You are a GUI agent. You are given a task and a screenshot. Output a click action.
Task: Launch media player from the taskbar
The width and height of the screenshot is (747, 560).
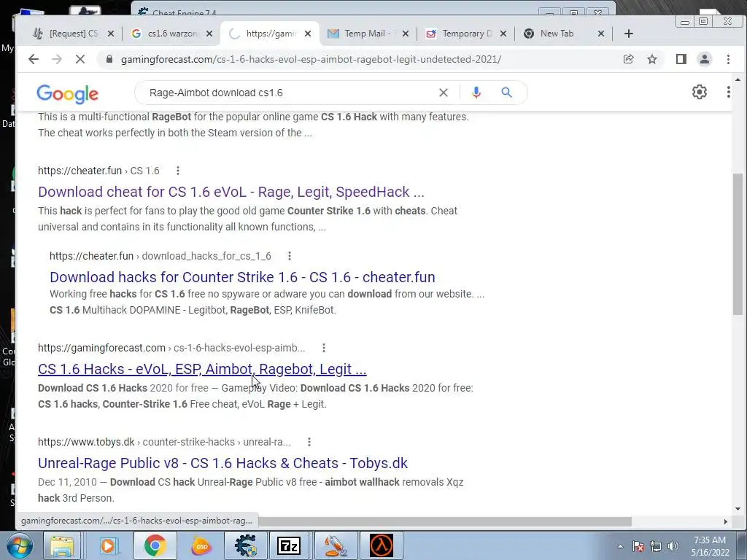(108, 545)
